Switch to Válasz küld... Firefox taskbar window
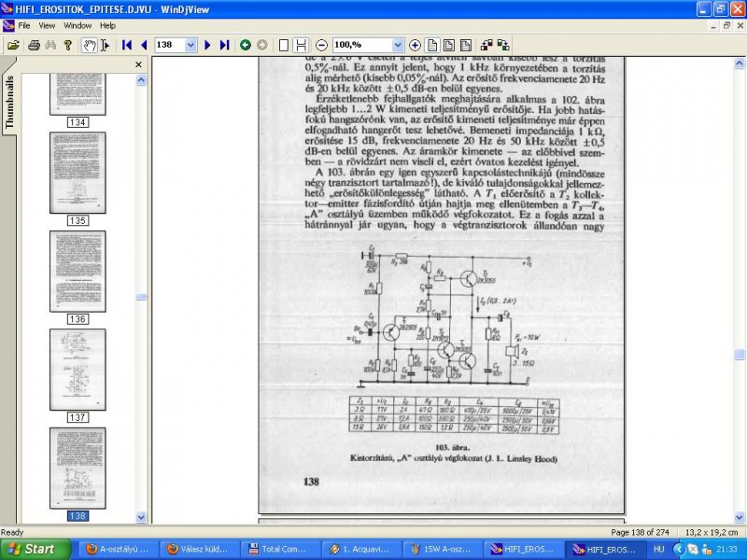 point(198,549)
